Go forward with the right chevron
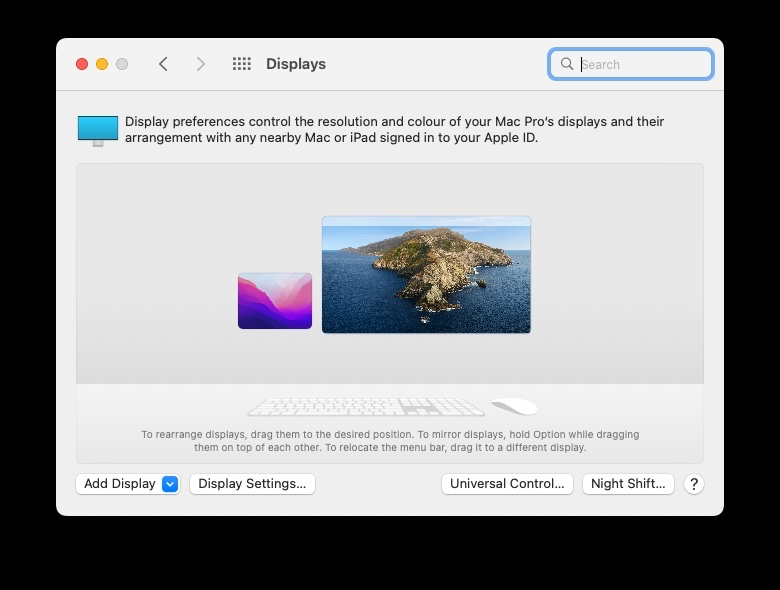780x590 pixels. 200,64
